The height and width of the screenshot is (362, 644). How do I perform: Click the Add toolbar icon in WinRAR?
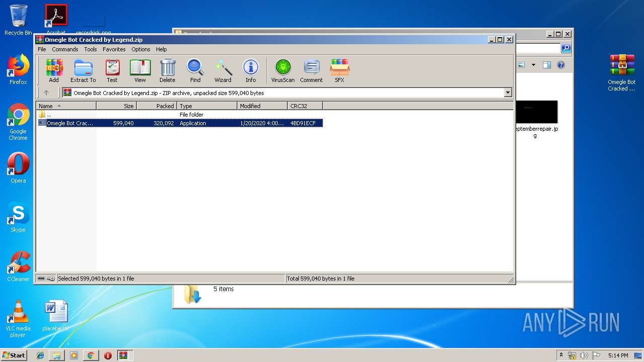(x=54, y=70)
